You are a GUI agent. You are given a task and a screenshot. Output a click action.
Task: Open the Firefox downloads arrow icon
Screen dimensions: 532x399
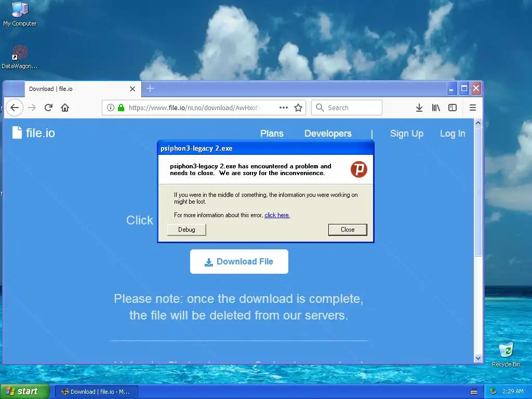click(x=419, y=108)
